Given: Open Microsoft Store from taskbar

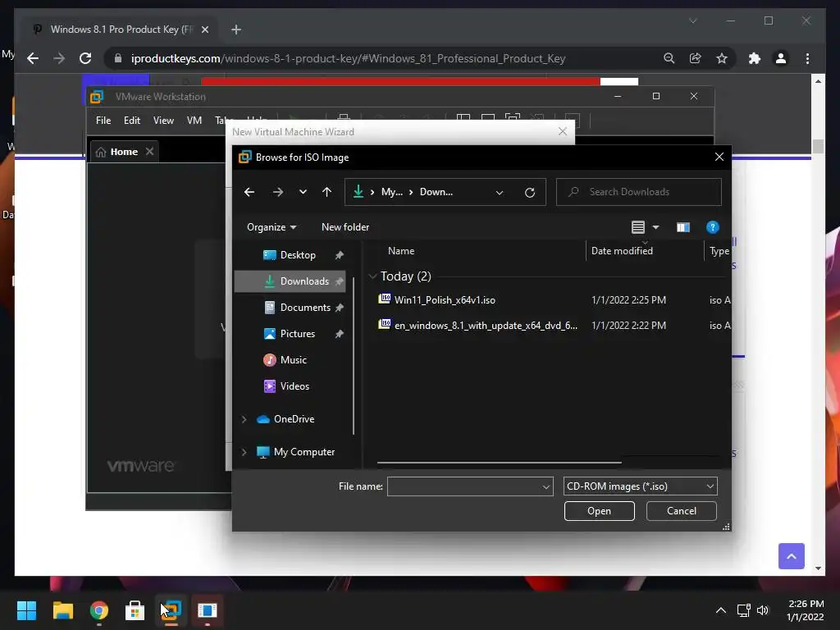Looking at the screenshot, I should (x=135, y=610).
